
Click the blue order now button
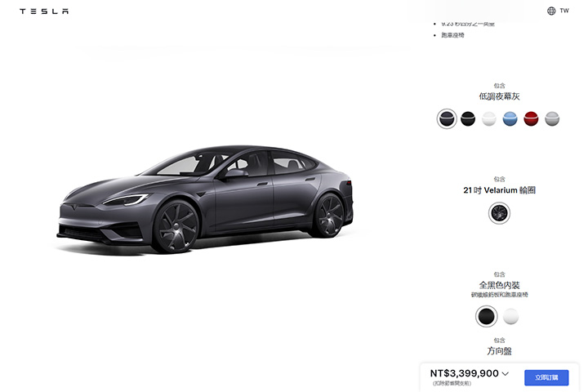[x=546, y=377]
